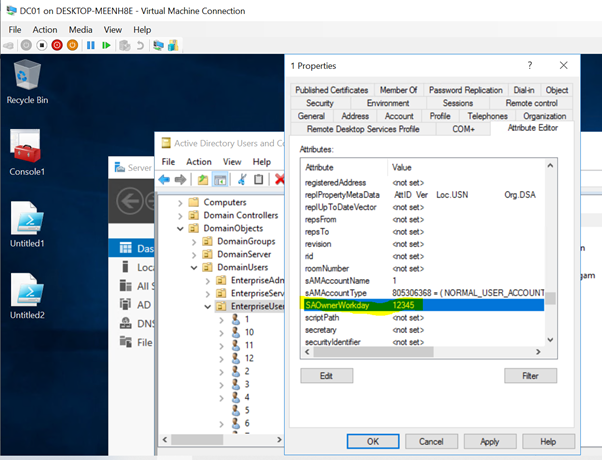Select the sAMAccountName attribute row
The height and width of the screenshot is (460, 602).
coord(423,281)
